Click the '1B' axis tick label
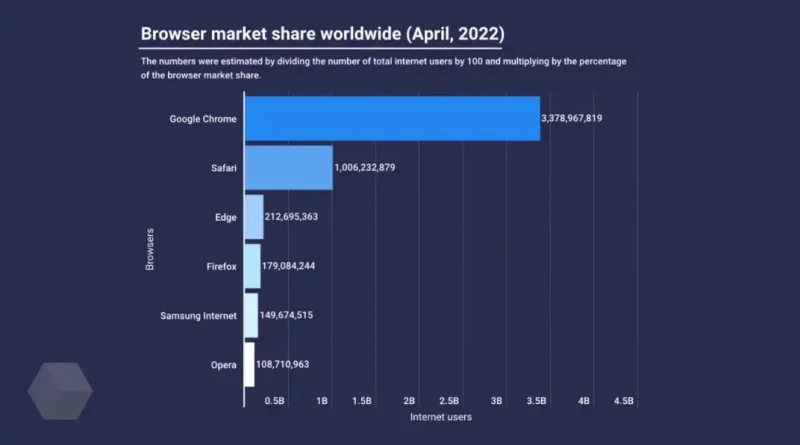This screenshot has width=800, height=445. click(322, 401)
